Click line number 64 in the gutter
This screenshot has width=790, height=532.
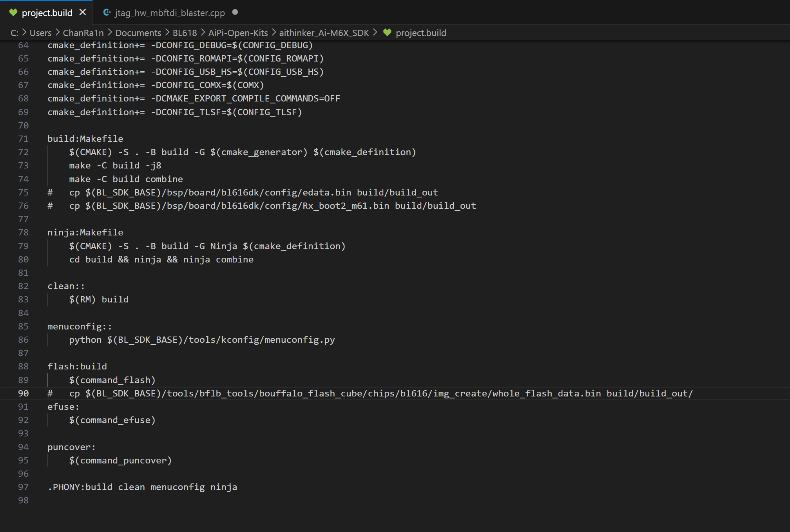click(24, 45)
